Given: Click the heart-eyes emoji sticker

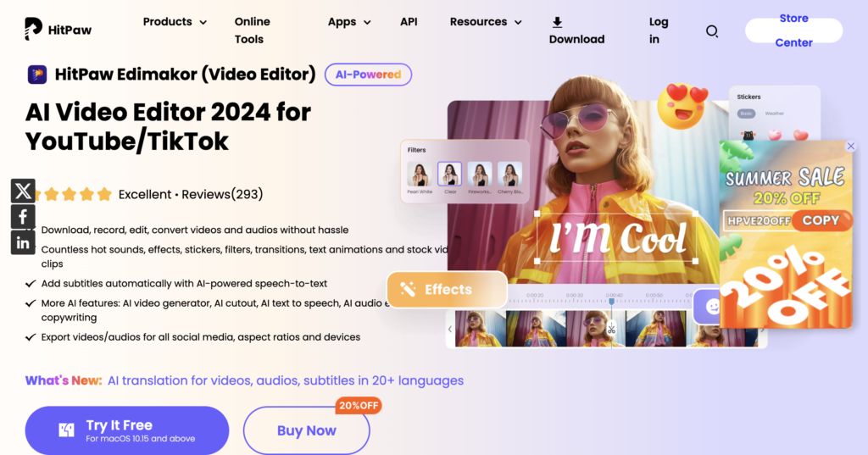Looking at the screenshot, I should pos(682,105).
